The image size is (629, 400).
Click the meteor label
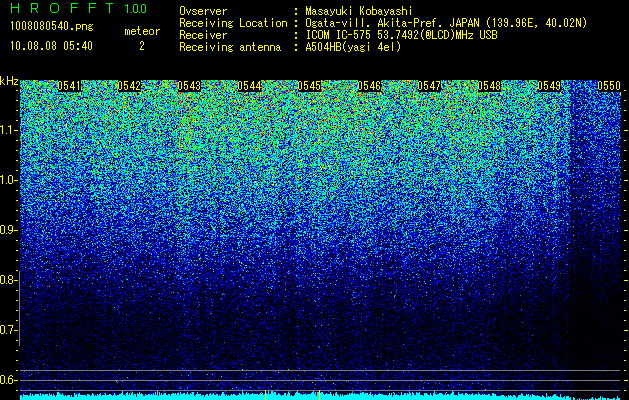[142, 31]
